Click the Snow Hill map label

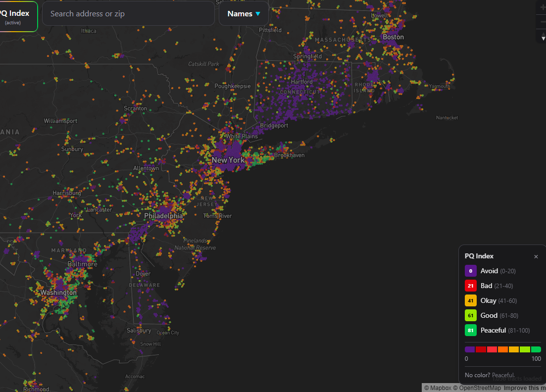tap(150, 344)
